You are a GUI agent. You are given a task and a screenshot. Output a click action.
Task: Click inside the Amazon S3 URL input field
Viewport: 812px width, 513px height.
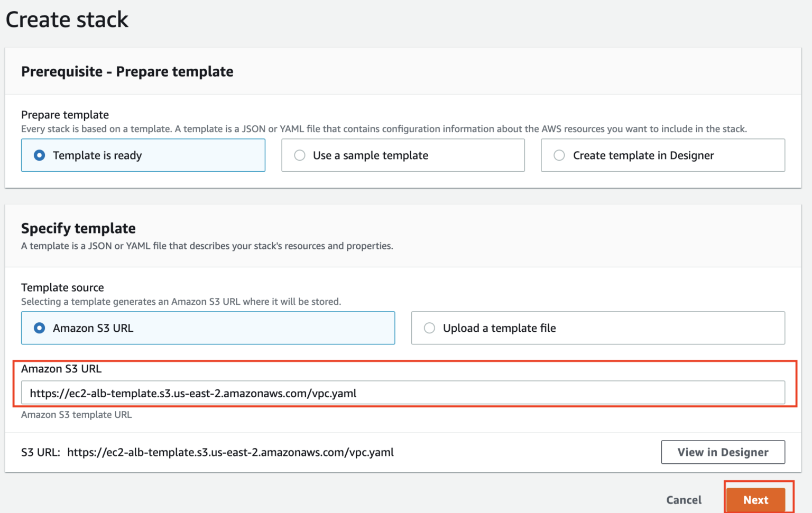coord(370,393)
